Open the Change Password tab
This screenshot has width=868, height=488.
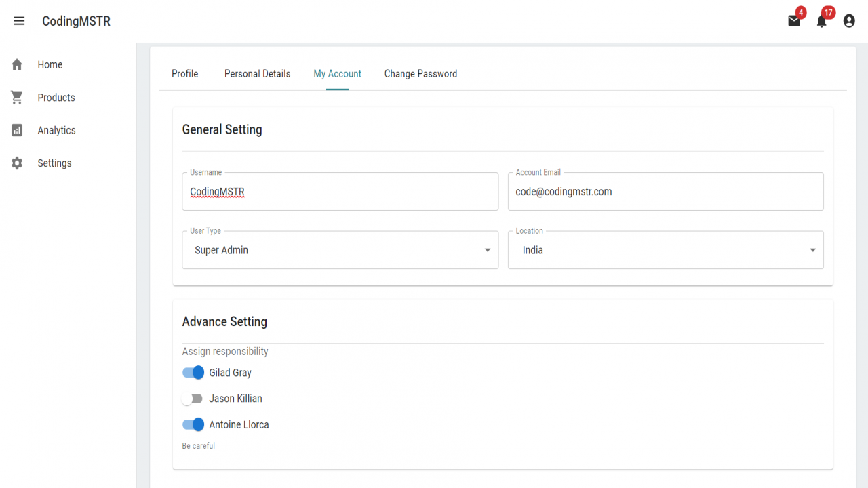(420, 74)
